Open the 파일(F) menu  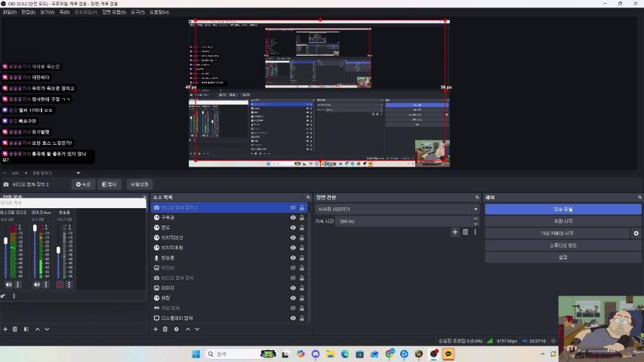(x=10, y=12)
